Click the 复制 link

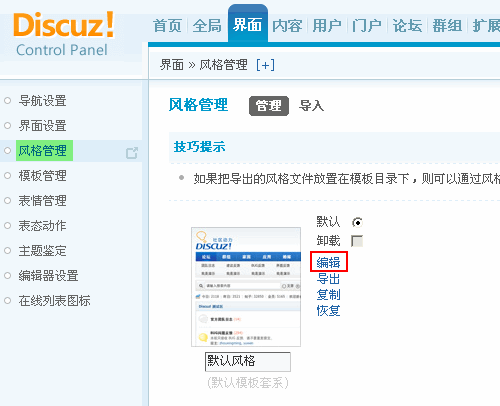[328, 295]
